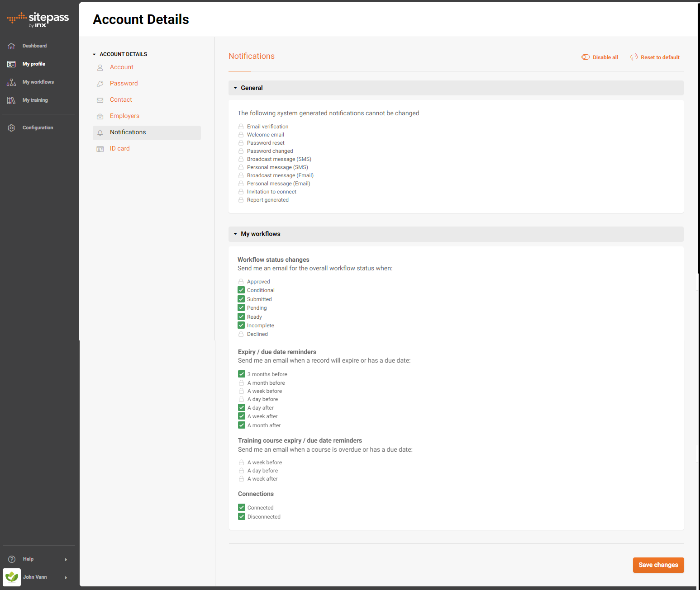Viewport: 700px width, 590px height.
Task: Click the Help question mark icon
Action: 12,559
